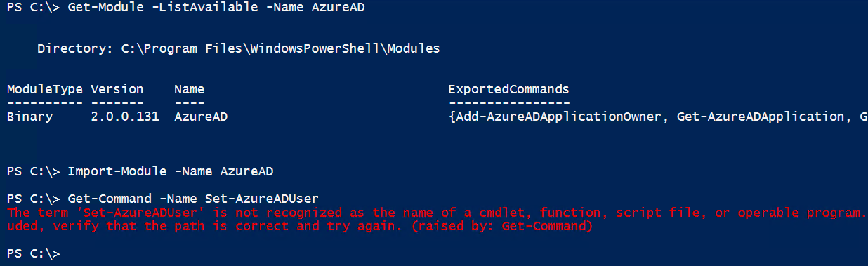Click the ExportedCommands column header
868x266 pixels.
508,89
